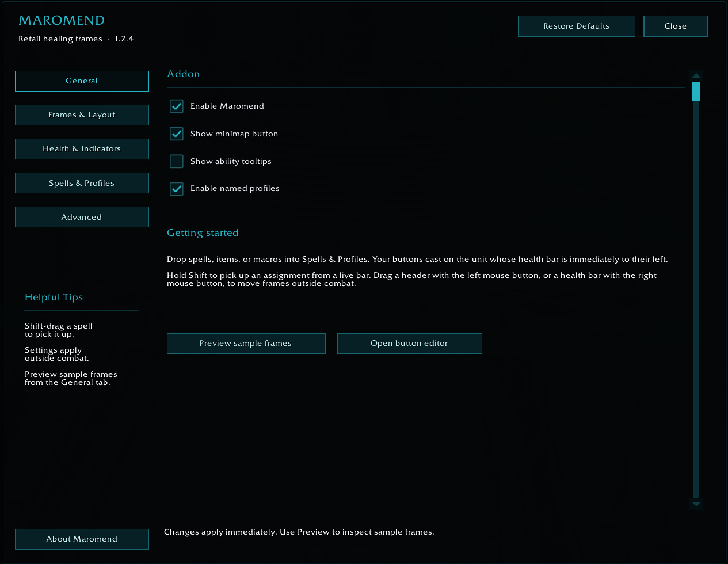Click the 'Hold Shift to pick up' paragraph
The image size is (728, 564).
click(x=411, y=279)
